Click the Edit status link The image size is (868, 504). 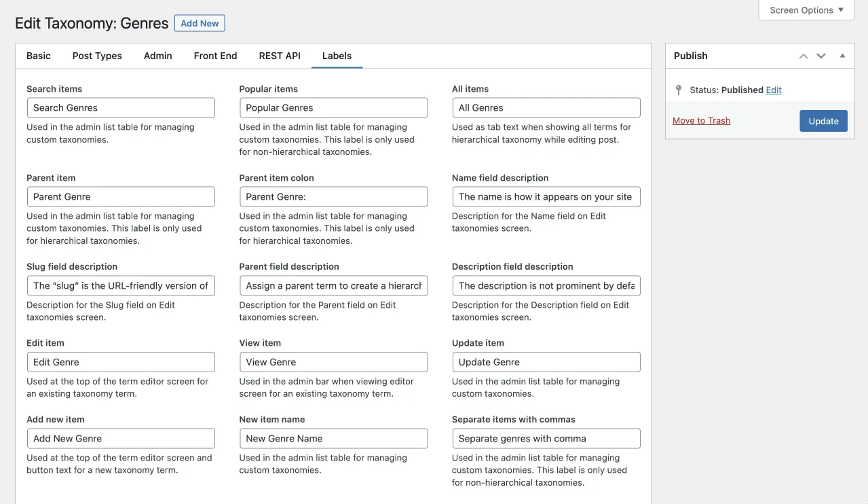[774, 90]
